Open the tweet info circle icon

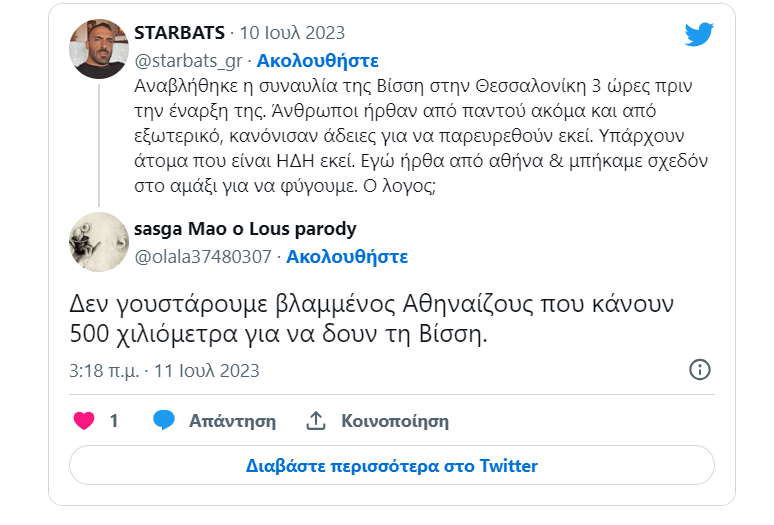pos(701,370)
